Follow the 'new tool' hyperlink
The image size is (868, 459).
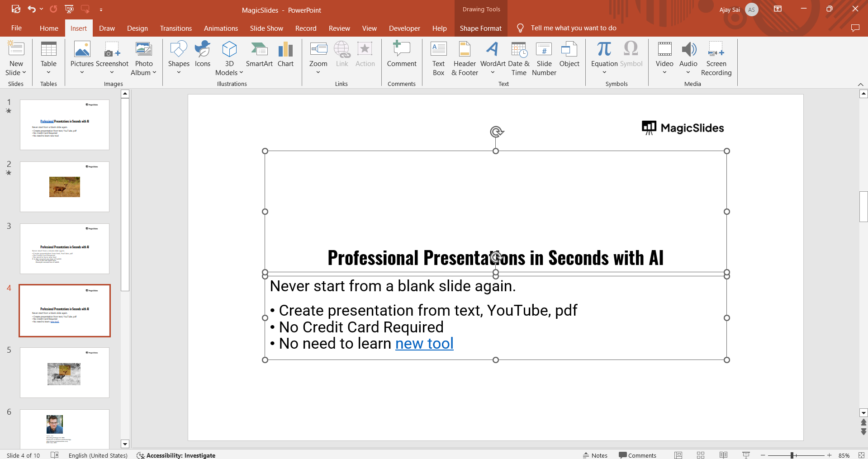click(424, 344)
